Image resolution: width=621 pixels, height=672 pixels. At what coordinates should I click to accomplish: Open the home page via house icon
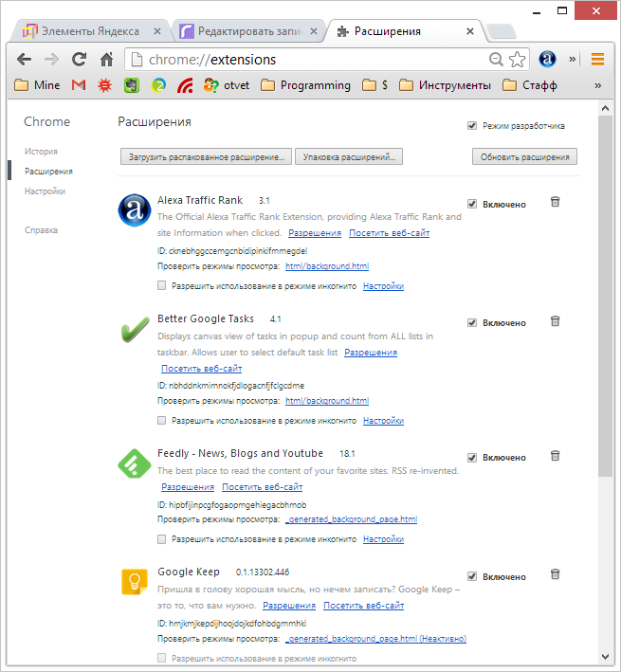point(106,59)
